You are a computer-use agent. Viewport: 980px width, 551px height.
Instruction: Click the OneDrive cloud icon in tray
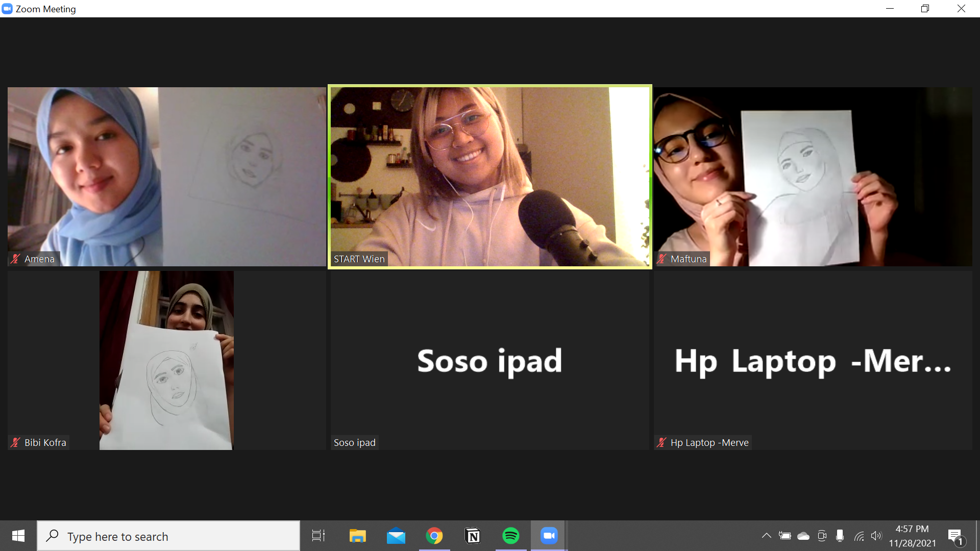click(803, 536)
